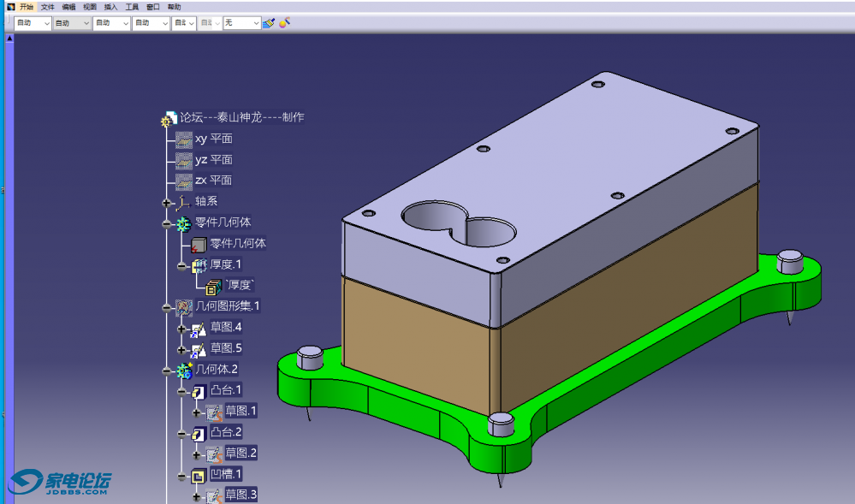Open the 开始 menu
The height and width of the screenshot is (504, 855).
(27, 6)
